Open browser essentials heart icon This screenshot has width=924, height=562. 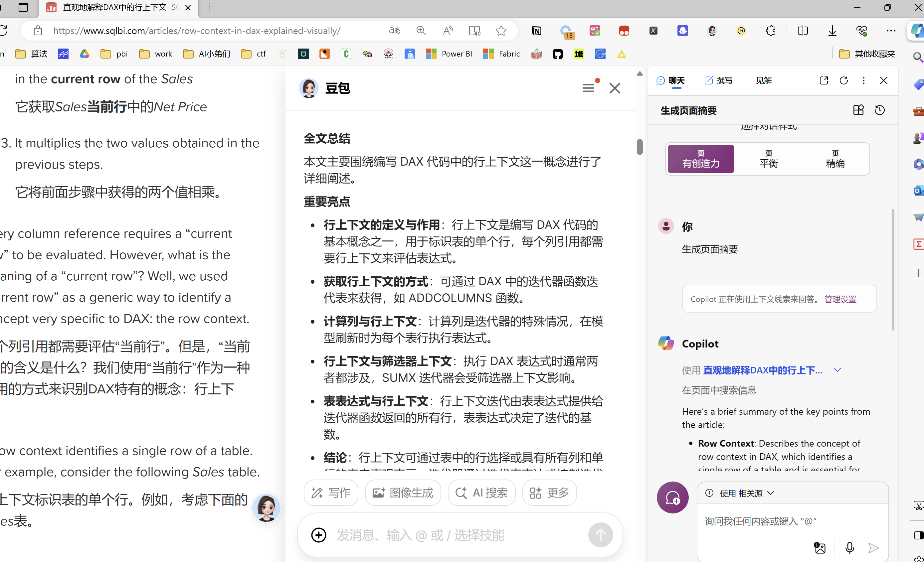tap(862, 30)
